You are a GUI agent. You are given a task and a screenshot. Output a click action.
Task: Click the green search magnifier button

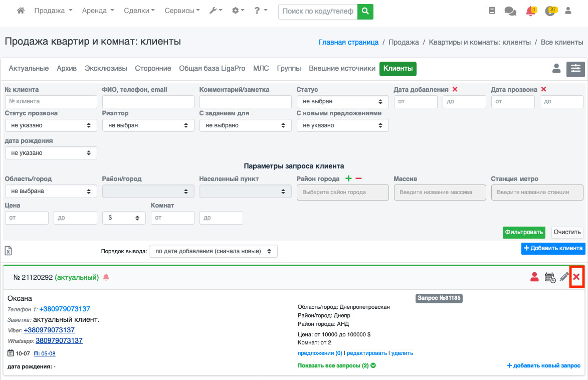[x=365, y=11]
